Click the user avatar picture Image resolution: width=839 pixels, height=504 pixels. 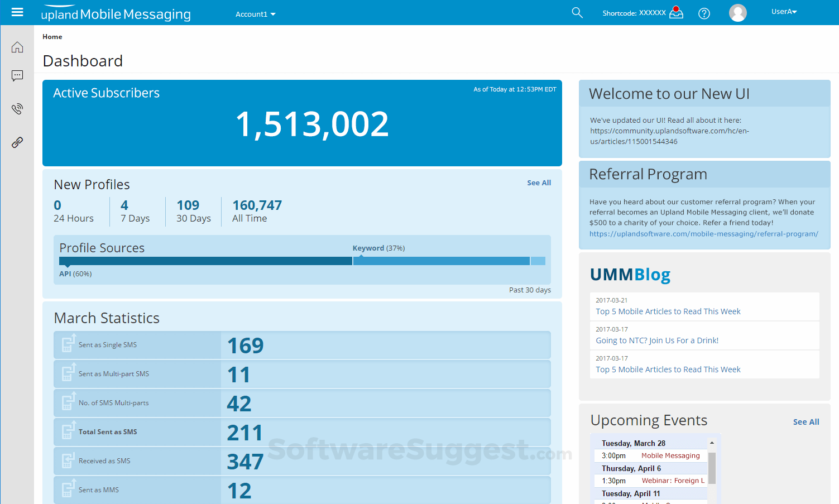point(738,13)
